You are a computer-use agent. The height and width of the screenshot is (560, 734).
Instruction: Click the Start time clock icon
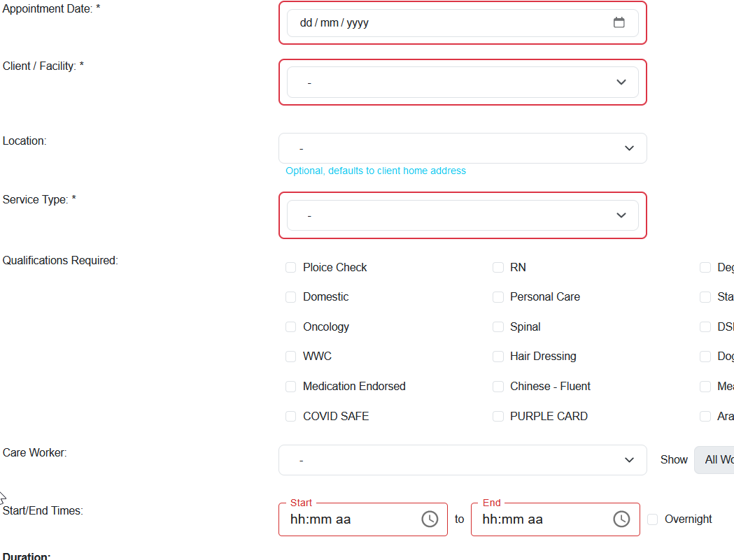430,519
